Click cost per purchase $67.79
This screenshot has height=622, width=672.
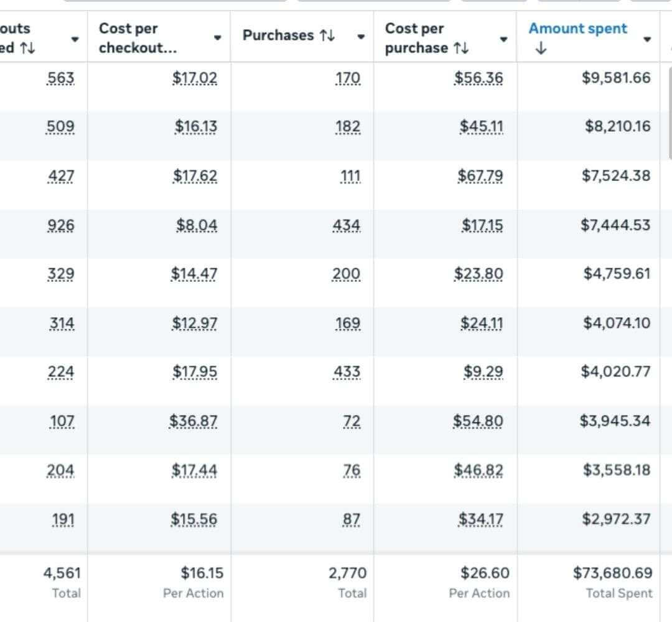tap(480, 176)
